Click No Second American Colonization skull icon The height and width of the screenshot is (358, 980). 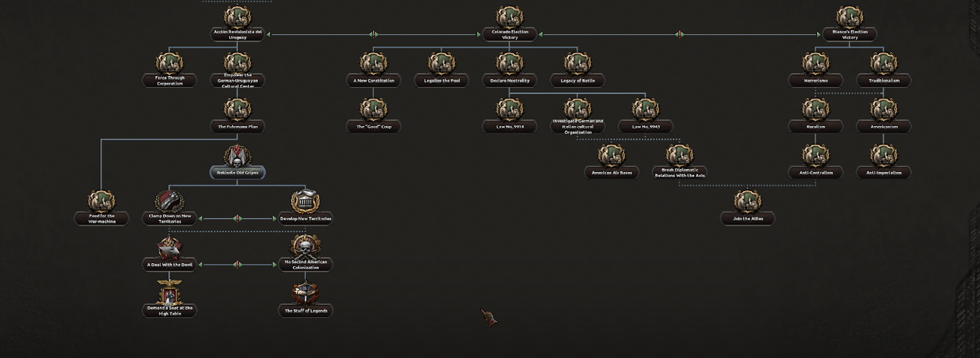(x=306, y=246)
